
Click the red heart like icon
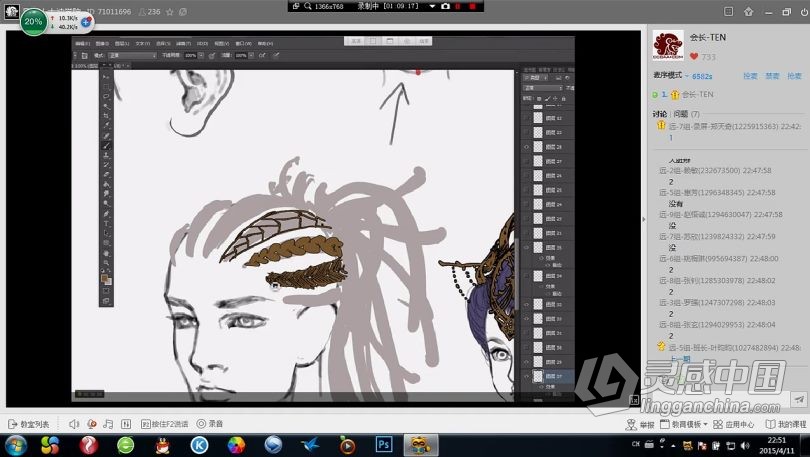pos(694,56)
